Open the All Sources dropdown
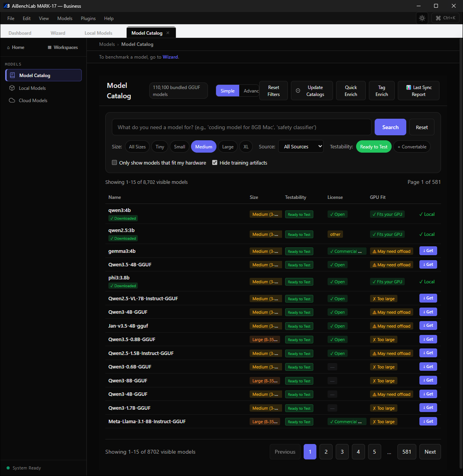Image resolution: width=463 pixels, height=476 pixels. tap(301, 146)
